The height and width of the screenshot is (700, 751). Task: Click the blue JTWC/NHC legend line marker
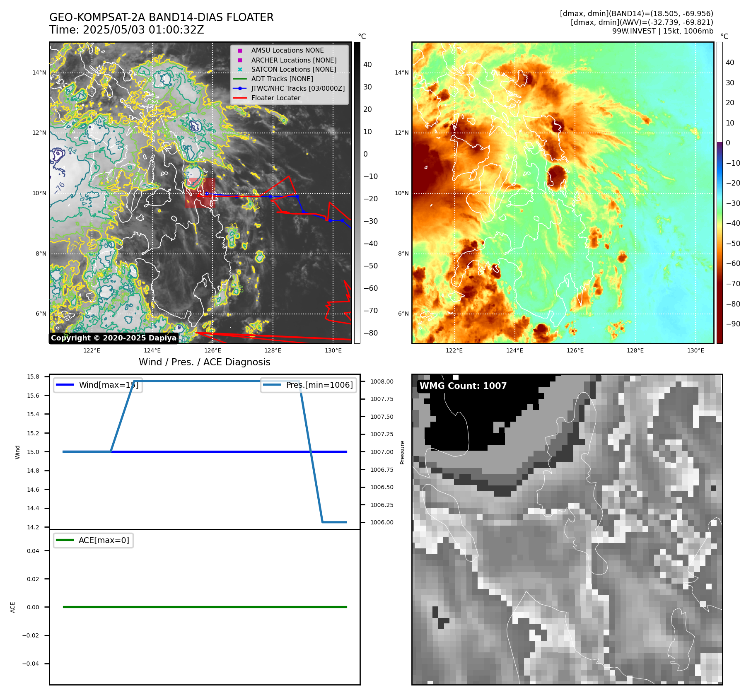tap(240, 88)
